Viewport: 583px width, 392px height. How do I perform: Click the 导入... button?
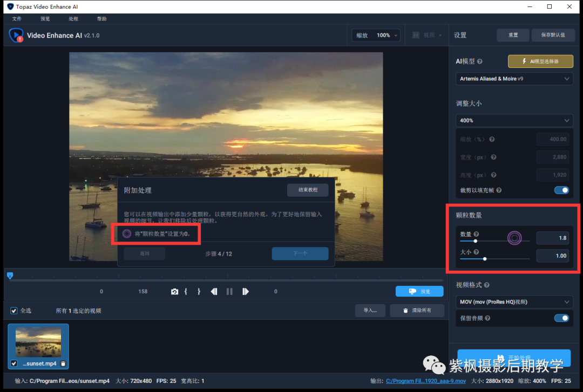[370, 310]
